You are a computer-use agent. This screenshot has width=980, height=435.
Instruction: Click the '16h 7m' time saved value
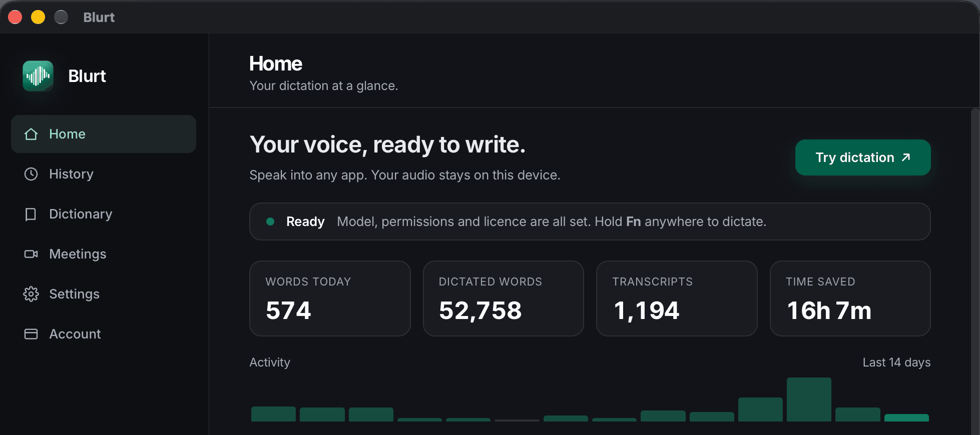tap(829, 310)
